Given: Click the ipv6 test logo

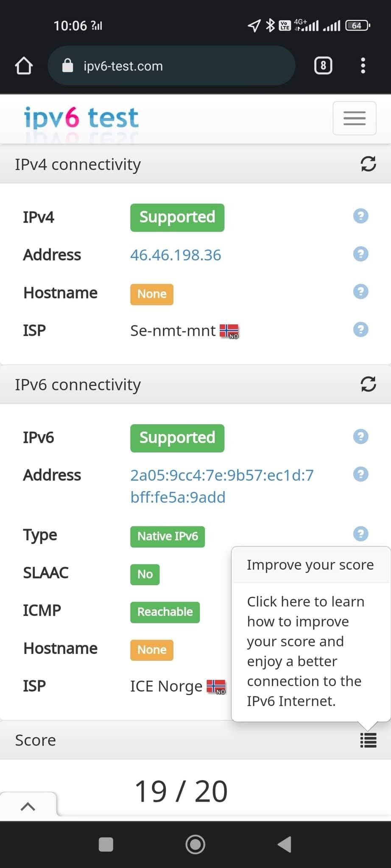Looking at the screenshot, I should [81, 118].
